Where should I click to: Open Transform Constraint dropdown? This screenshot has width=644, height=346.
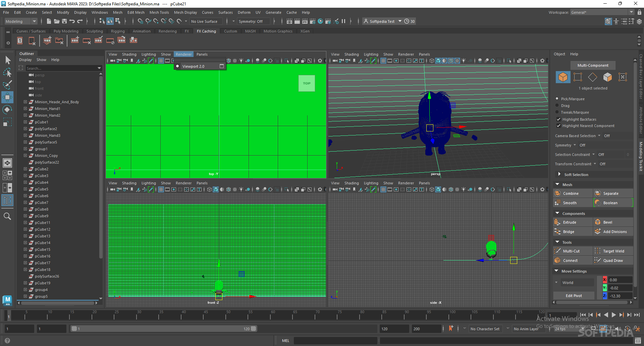[595, 164]
